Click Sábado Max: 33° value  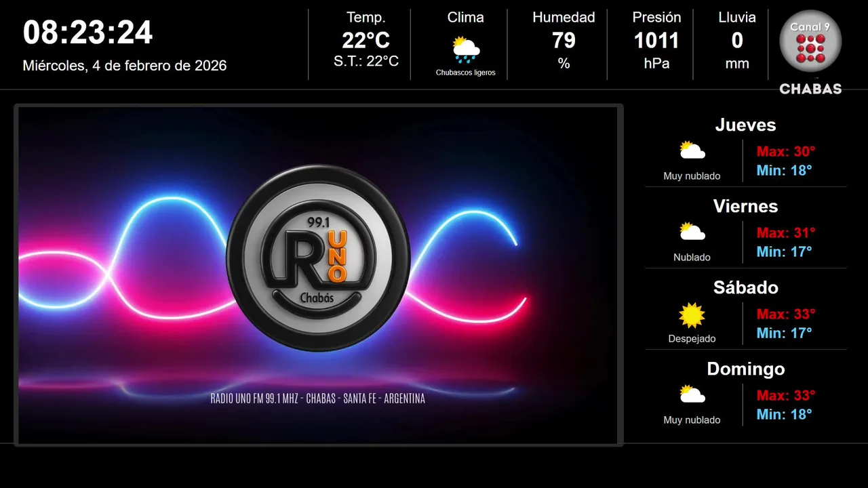[x=786, y=314]
